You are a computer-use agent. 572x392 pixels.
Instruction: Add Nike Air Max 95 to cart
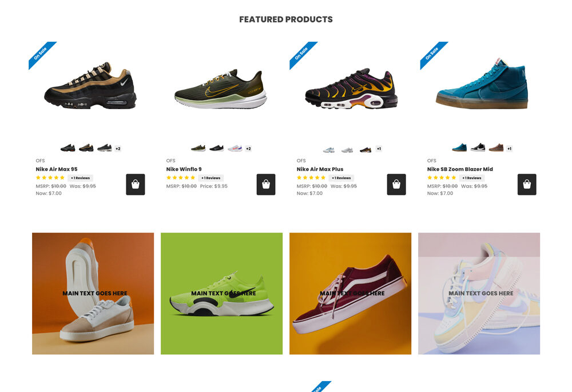coord(136,185)
